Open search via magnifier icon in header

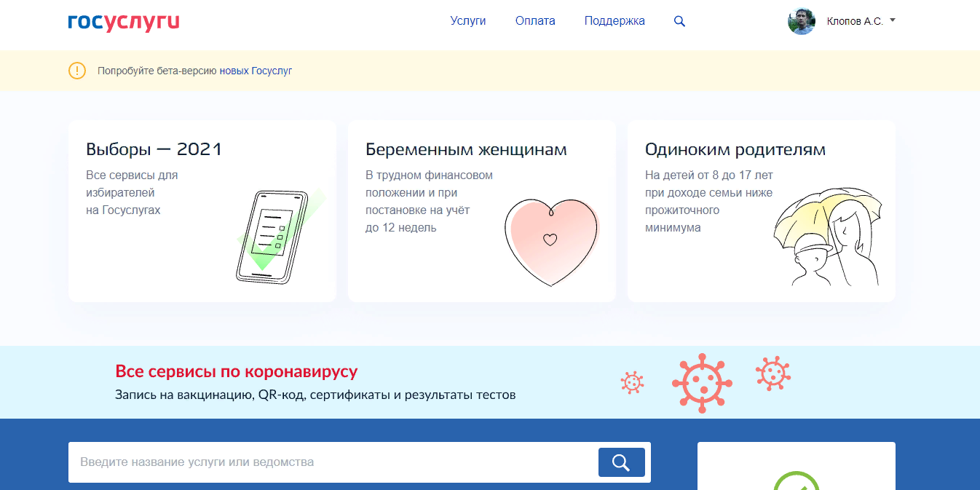pyautogui.click(x=679, y=21)
